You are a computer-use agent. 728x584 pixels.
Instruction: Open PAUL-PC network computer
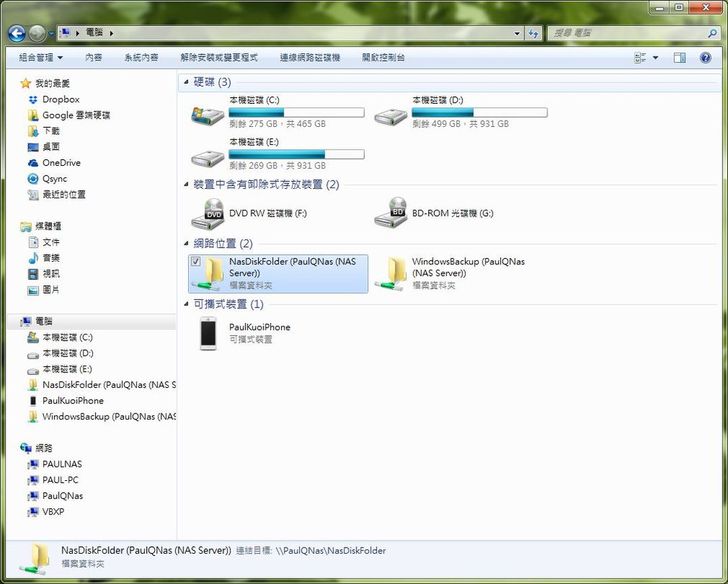60,480
